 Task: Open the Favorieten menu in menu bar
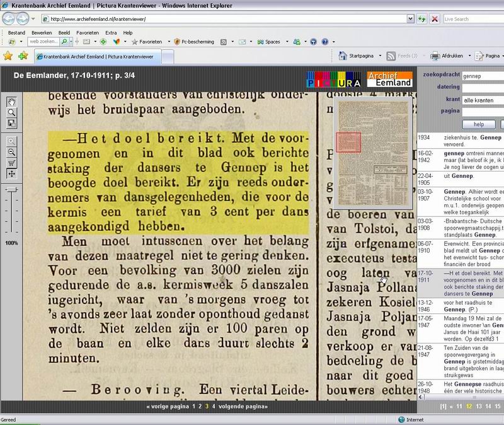point(88,33)
